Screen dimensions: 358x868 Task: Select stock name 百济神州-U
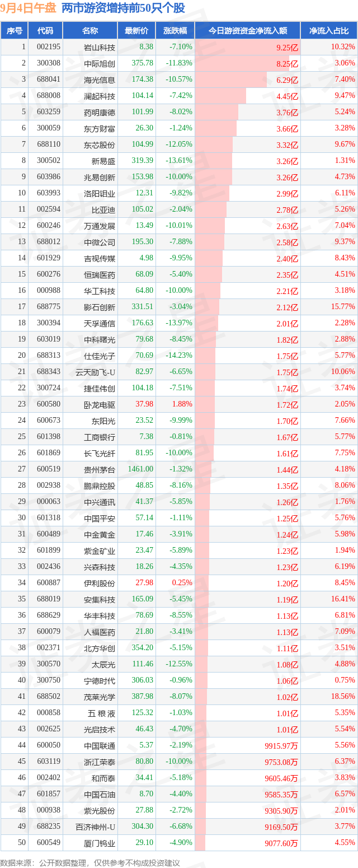tap(96, 827)
